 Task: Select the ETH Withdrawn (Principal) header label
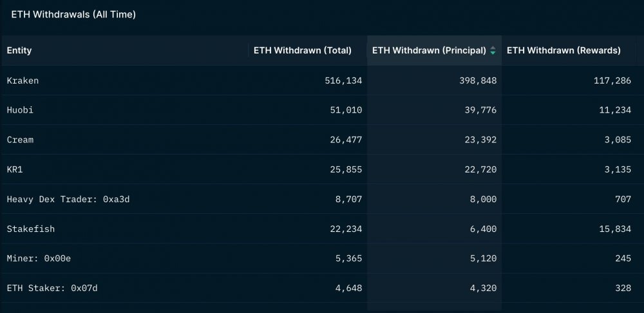(x=429, y=50)
